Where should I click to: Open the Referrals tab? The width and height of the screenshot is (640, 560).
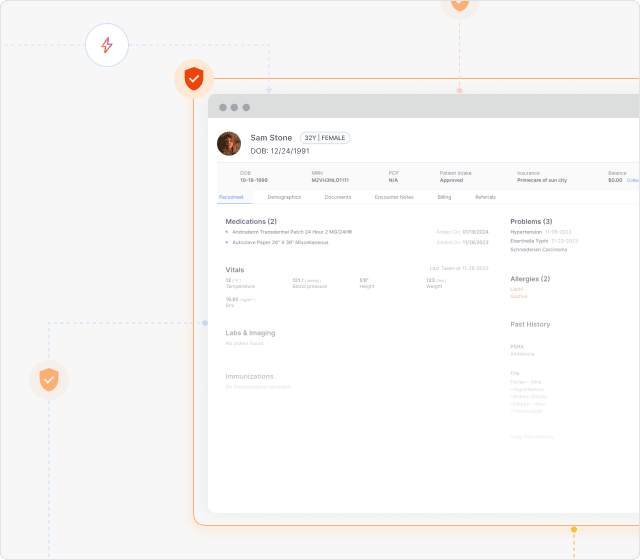(x=485, y=197)
